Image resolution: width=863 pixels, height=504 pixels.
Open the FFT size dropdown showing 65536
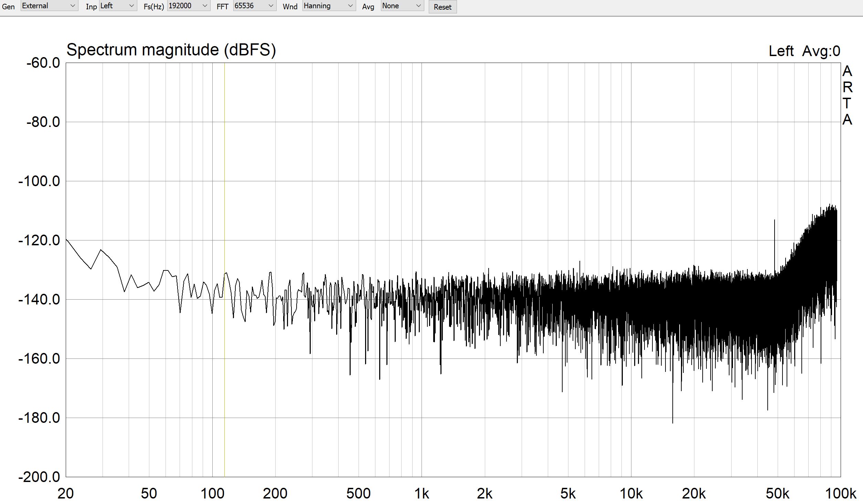click(x=255, y=6)
